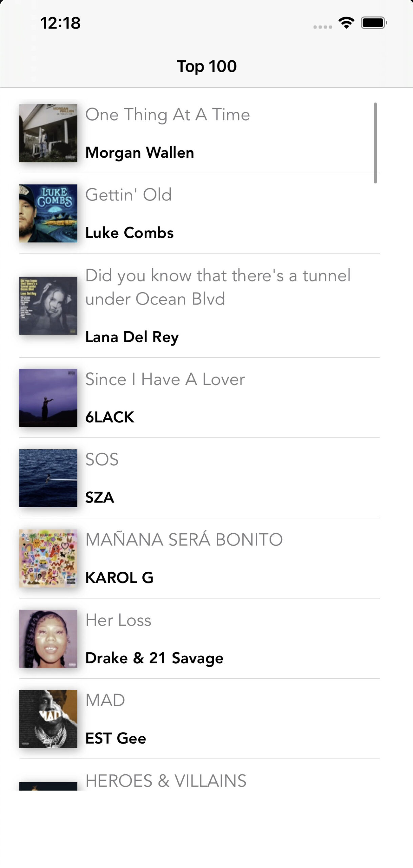Select the MAÑANA SERÁ BONITO title

184,539
